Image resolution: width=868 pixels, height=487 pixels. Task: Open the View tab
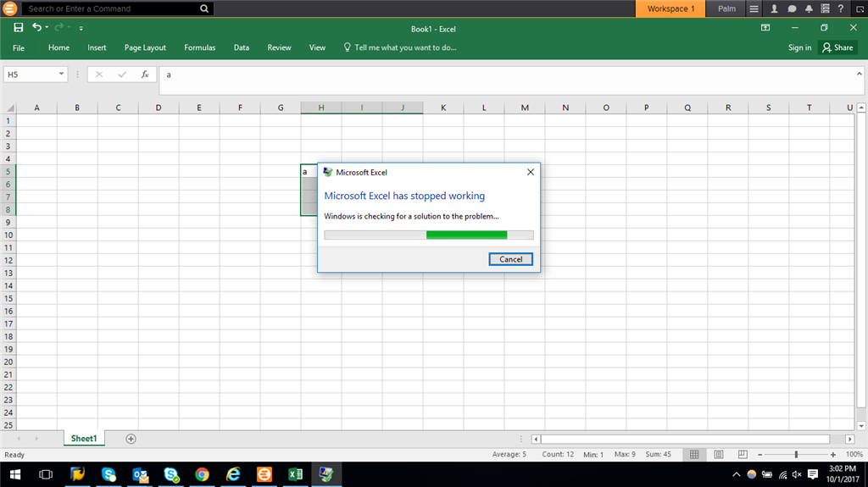(317, 47)
